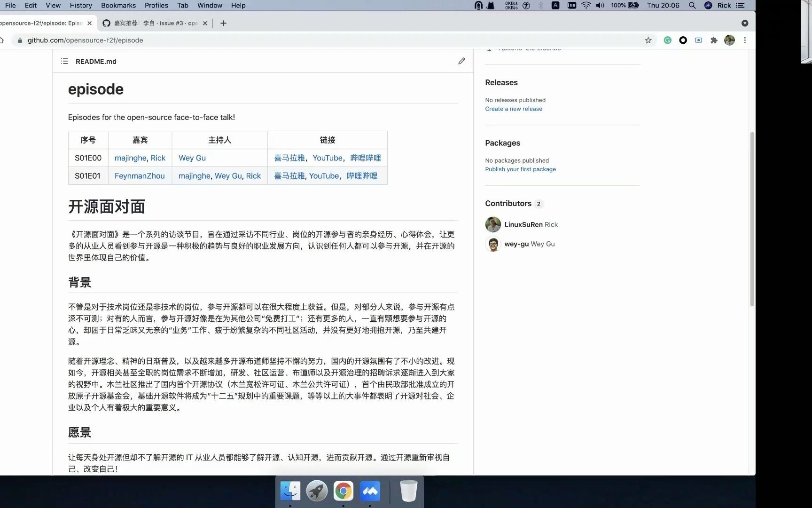Click the tab search dropdown arrow

745,23
